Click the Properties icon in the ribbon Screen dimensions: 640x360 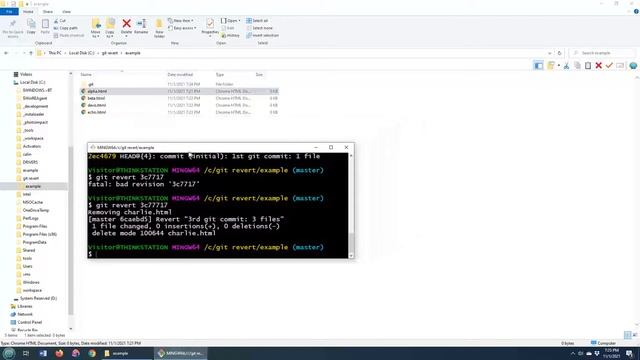pos(210,24)
